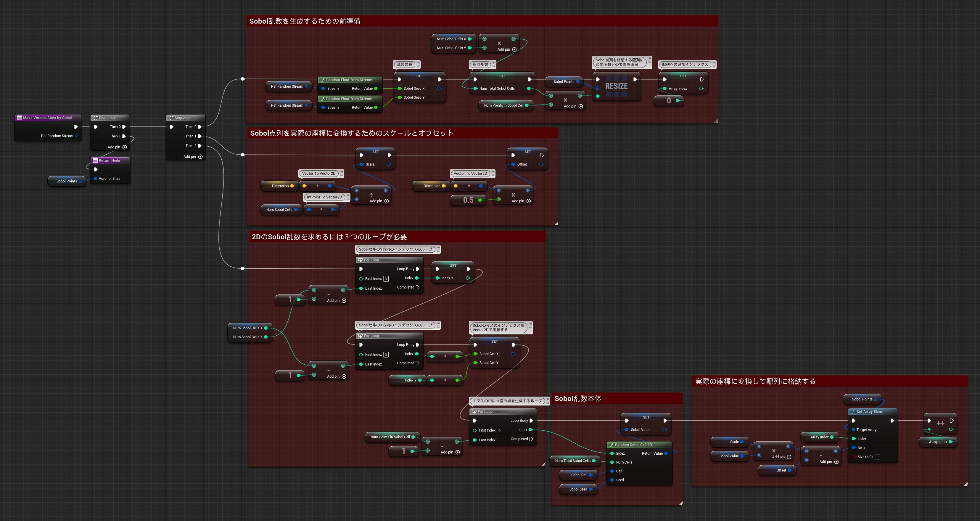
Task: Toggle pin on upper Vector To Vector2D bubble
Action: 342,171
